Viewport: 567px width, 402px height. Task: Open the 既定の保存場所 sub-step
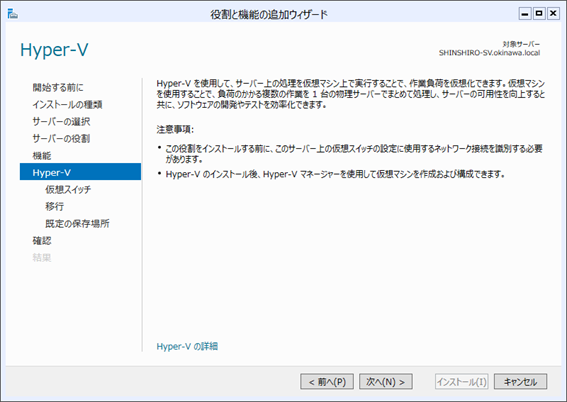77,223
